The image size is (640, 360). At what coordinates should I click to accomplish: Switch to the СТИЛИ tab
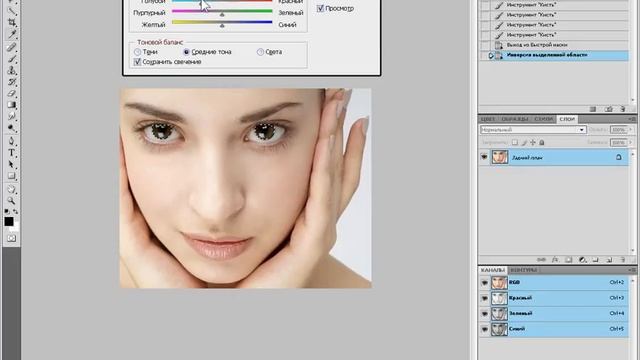pos(543,119)
